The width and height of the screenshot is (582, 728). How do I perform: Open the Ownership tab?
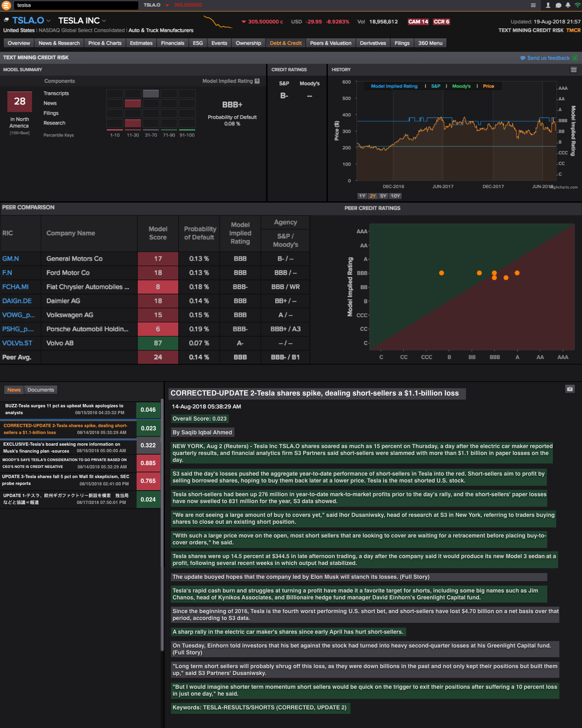tap(248, 43)
